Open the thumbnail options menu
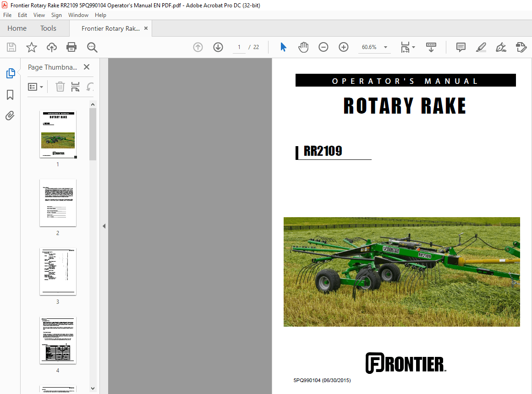532x394 pixels. [35, 86]
